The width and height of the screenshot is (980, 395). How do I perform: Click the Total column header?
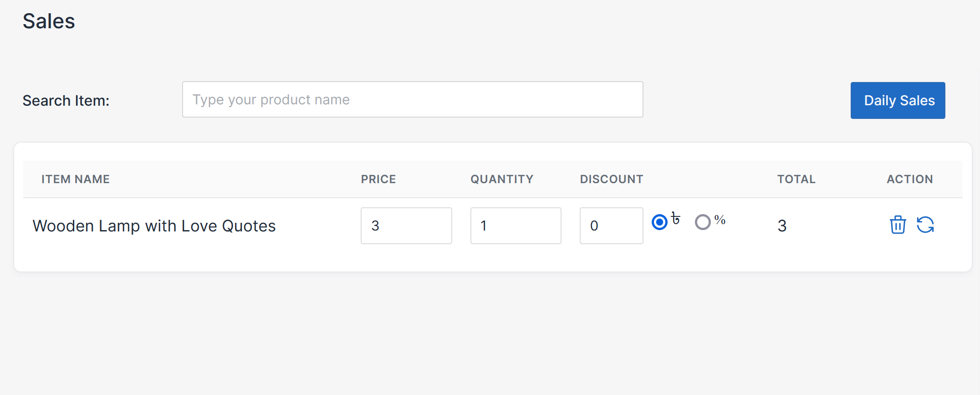[x=796, y=179]
